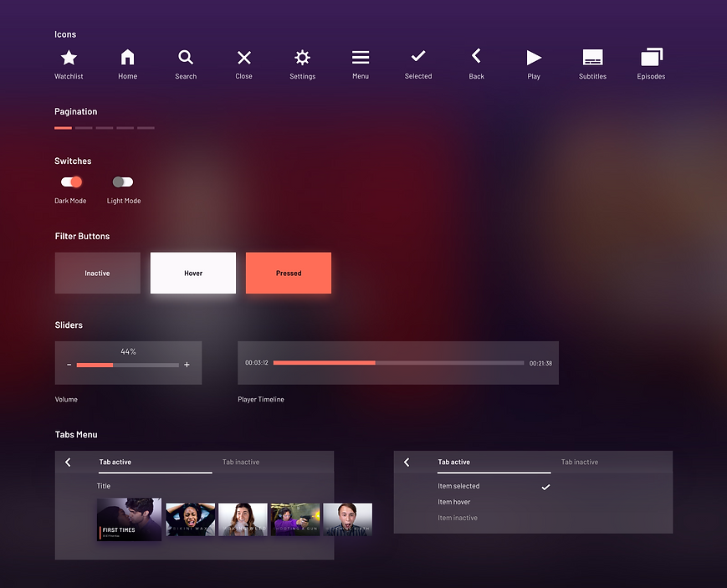Enable Subtitles via its icon
This screenshot has width=727, height=588.
(592, 57)
